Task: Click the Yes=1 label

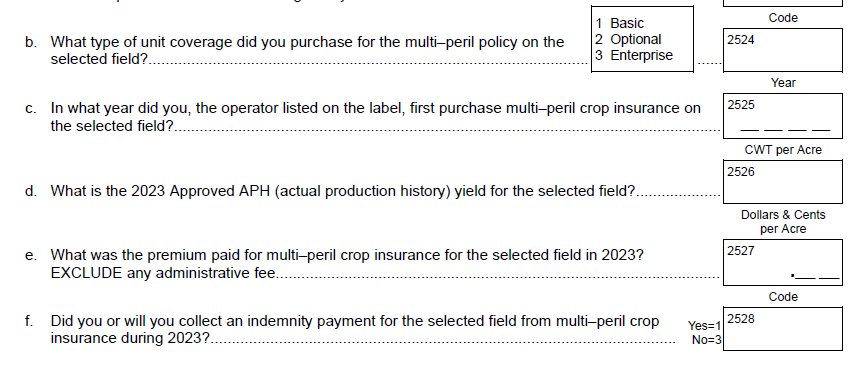Action: click(x=704, y=326)
